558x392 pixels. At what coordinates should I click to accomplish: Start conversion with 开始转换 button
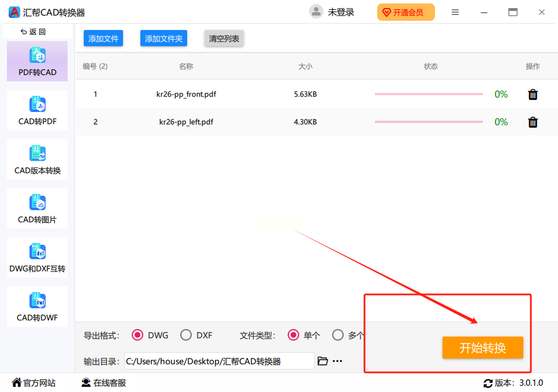(x=482, y=348)
